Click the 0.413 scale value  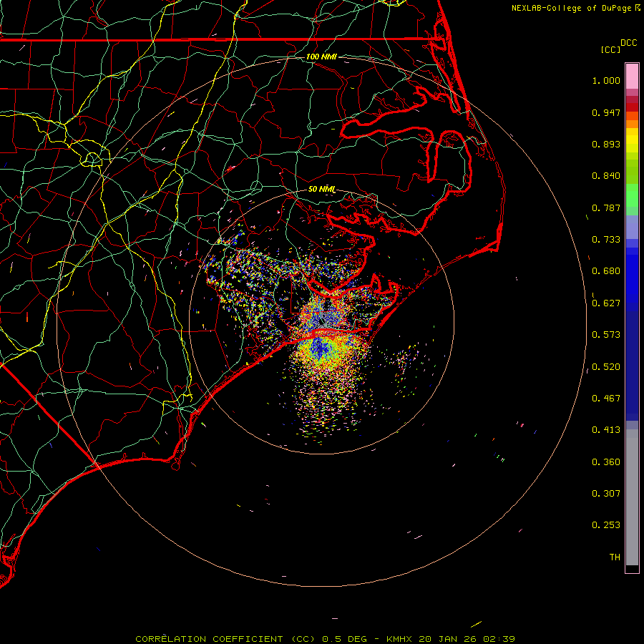click(606, 430)
